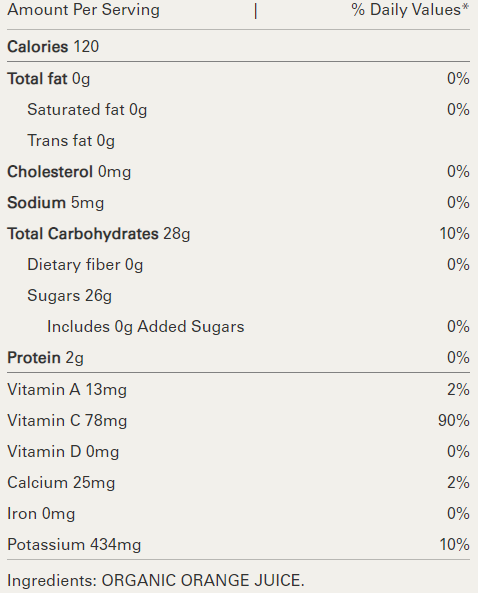Click the Saturated fat 0g line

point(87,110)
